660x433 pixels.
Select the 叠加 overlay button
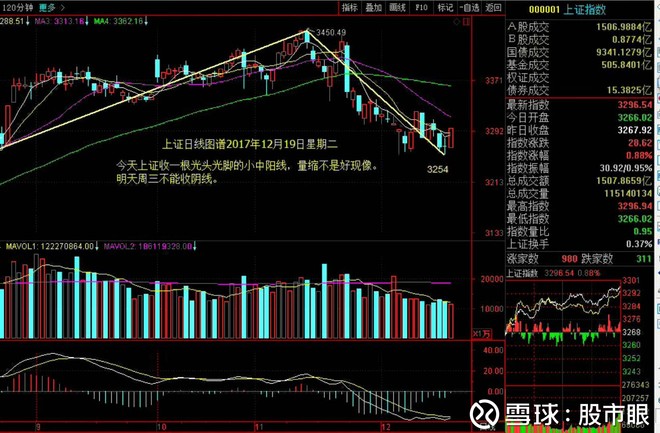click(x=373, y=8)
